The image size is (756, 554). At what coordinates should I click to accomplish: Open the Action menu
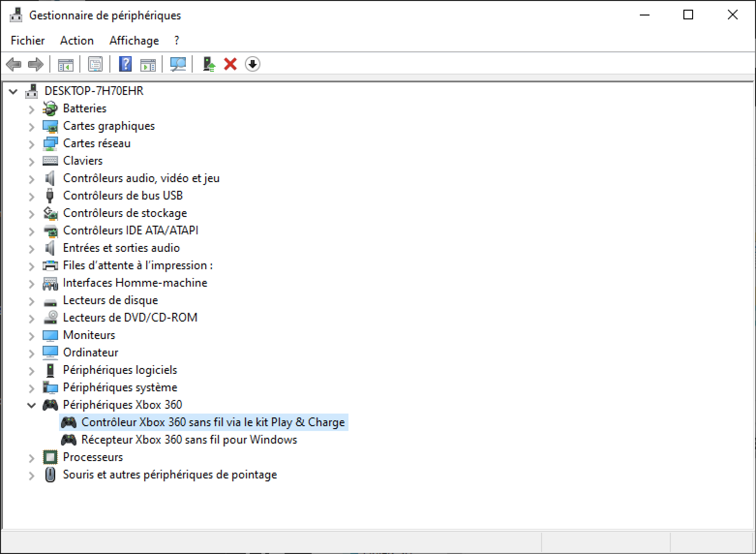click(x=76, y=41)
